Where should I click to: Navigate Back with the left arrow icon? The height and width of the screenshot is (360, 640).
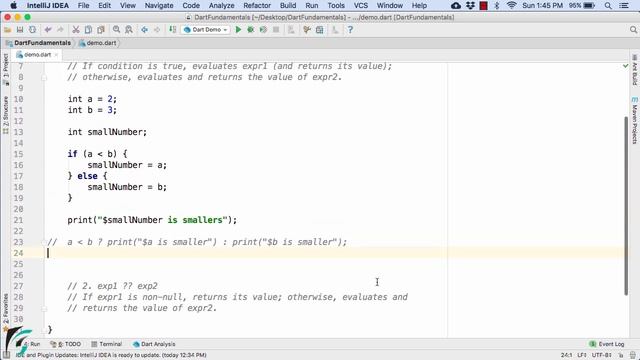coord(144,30)
